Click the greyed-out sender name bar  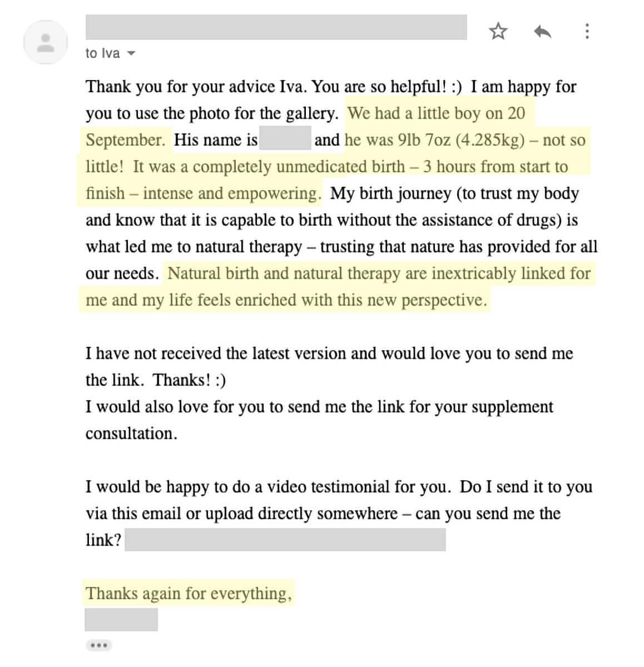276,27
